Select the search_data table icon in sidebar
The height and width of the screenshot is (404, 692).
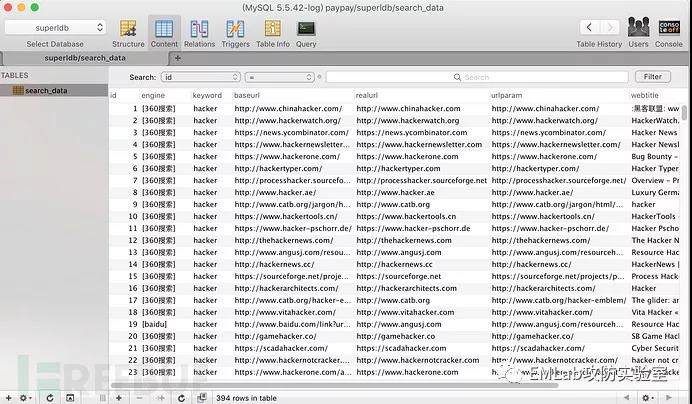18,91
